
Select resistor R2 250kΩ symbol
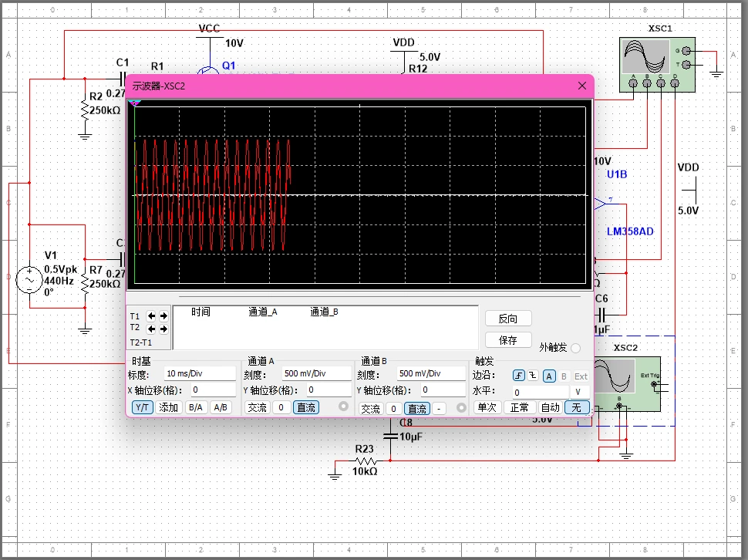pos(85,110)
